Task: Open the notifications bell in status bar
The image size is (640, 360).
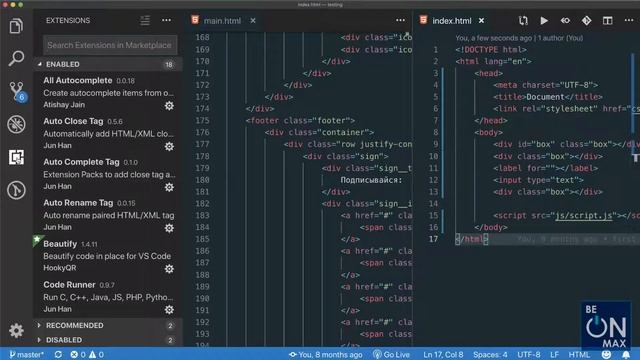Action: [x=625, y=354]
